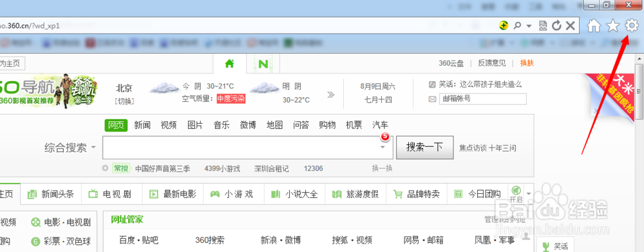Expand the arrow next to 开启
The image size is (644, 252).
click(529, 193)
